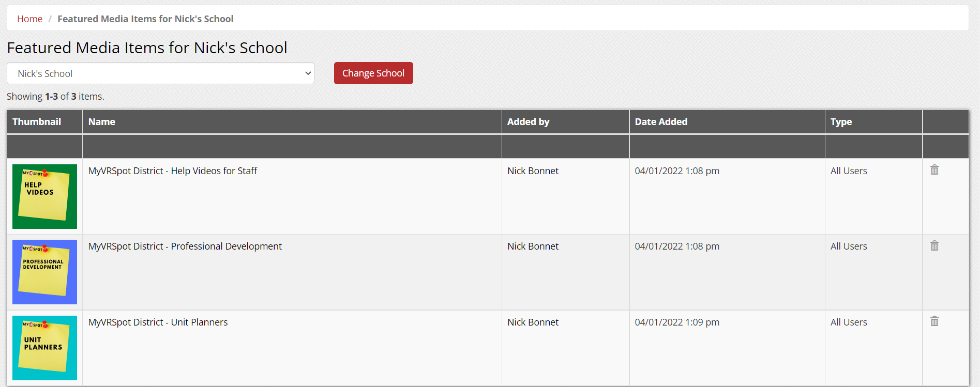
Task: Remove the Unit Planners featured item
Action: [x=934, y=321]
